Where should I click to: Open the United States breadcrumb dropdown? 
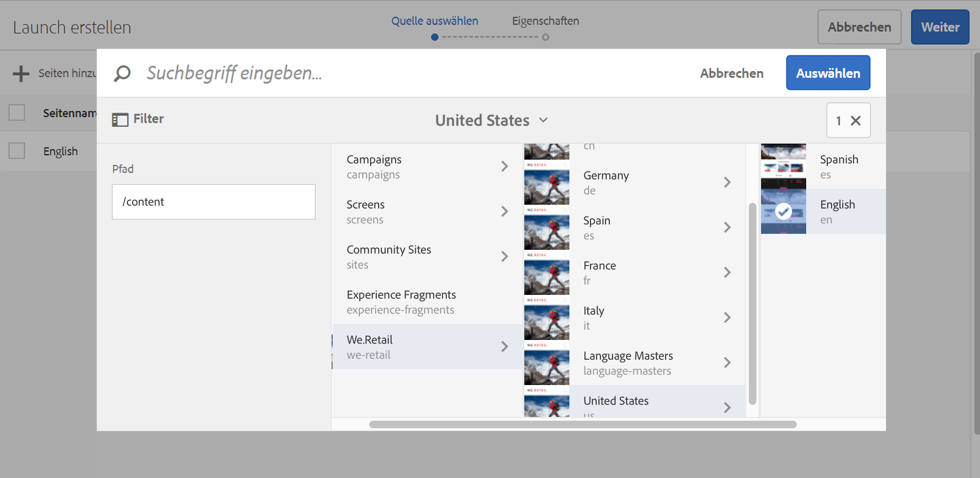(x=491, y=120)
